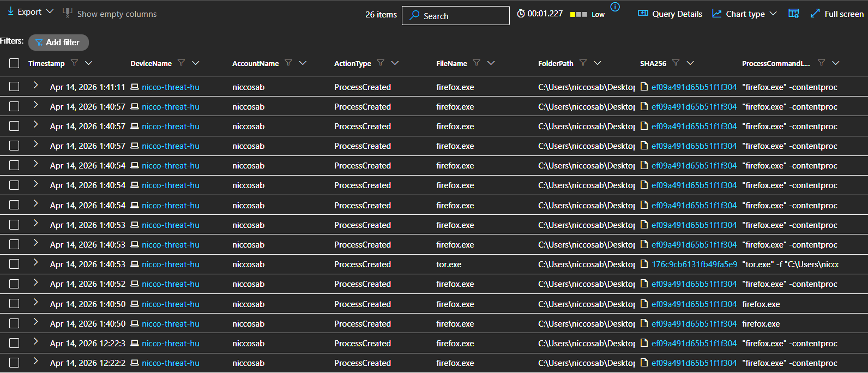Open the Chart type dropdown
Viewport: 868px width, 373px height.
tap(744, 14)
